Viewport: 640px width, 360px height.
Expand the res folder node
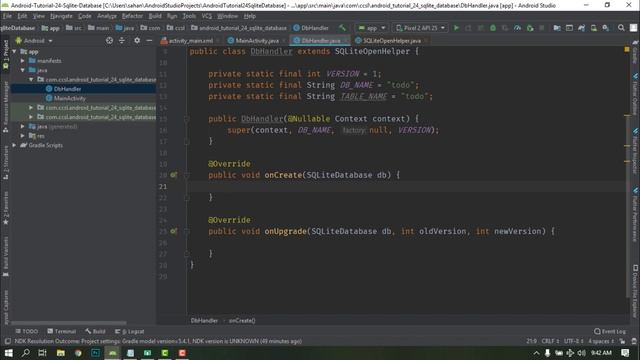click(22, 136)
